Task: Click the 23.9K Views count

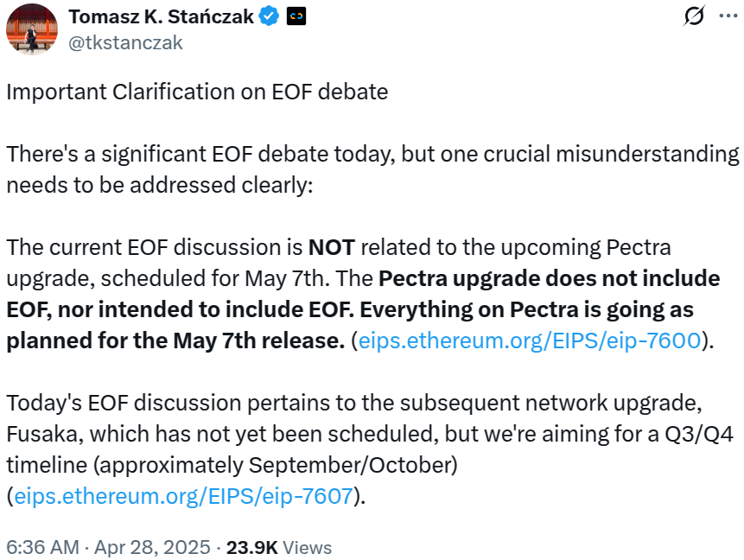Action: coord(279,547)
